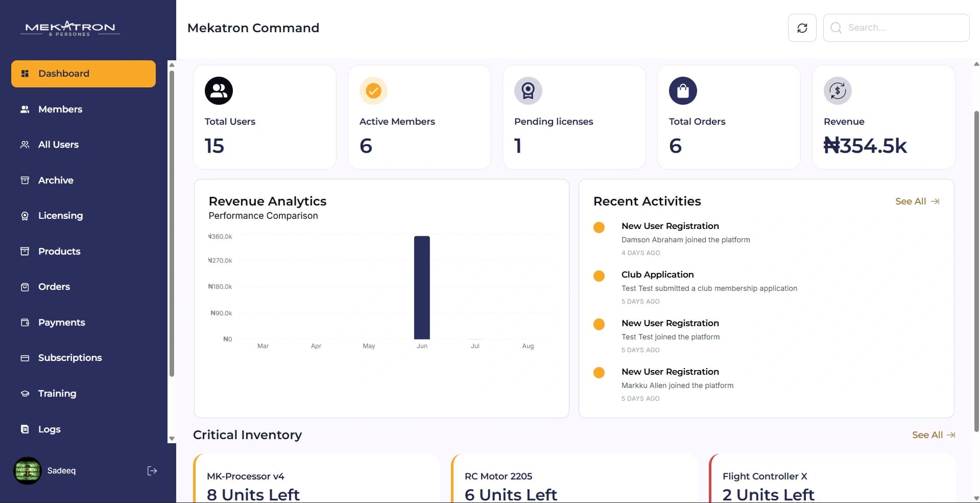
Task: Click 'Test Test joined the platform' text
Action: (671, 337)
